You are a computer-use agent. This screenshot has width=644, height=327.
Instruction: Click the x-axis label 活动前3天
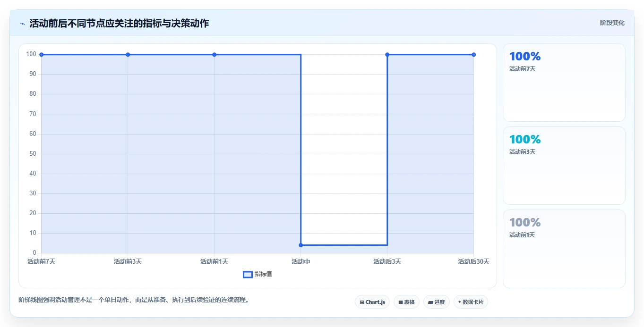(x=128, y=261)
